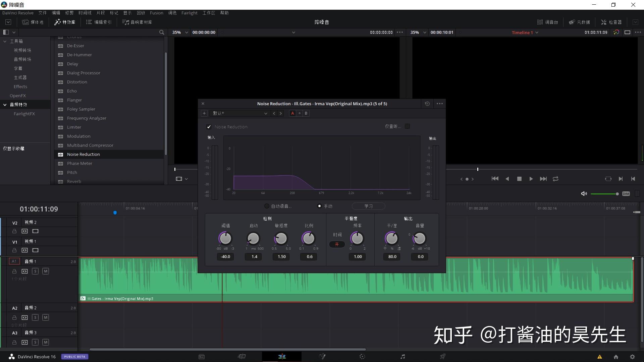Viewport: 644px width, 362px height.
Task: Open the File menu
Action: click(x=43, y=13)
